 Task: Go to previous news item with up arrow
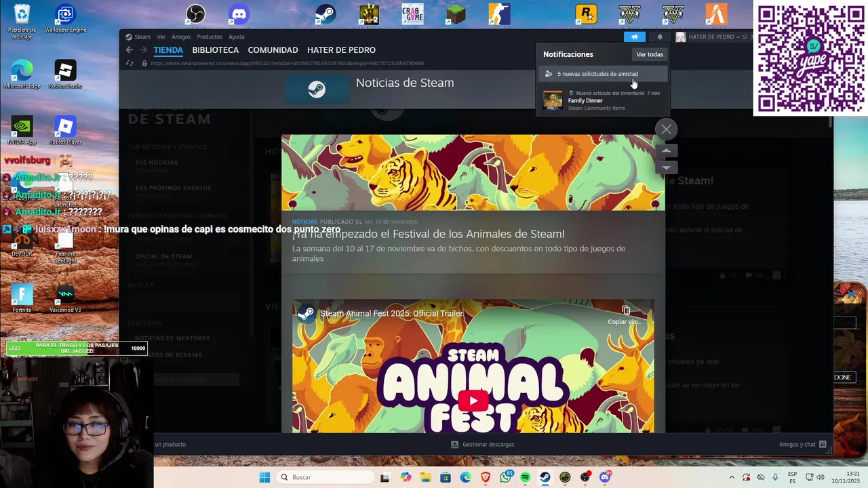[x=667, y=150]
